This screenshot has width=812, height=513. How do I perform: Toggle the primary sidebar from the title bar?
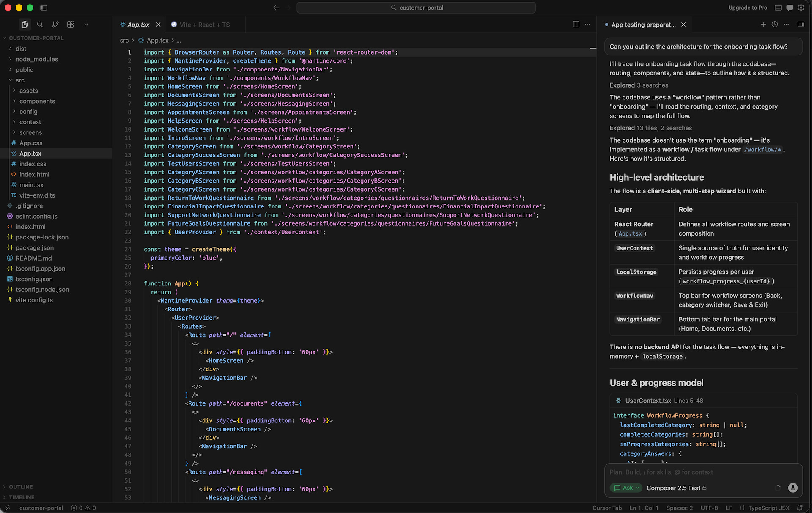pyautogui.click(x=44, y=8)
